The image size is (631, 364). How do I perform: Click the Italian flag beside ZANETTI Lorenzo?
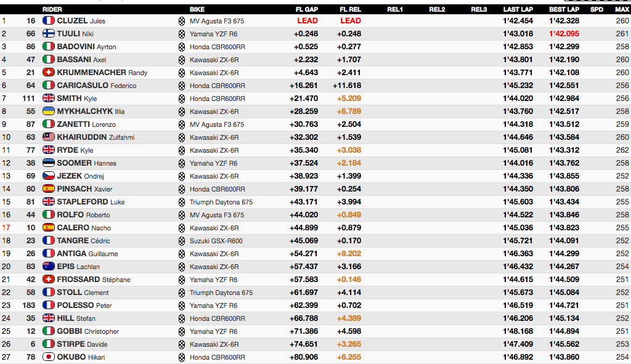tap(48, 124)
